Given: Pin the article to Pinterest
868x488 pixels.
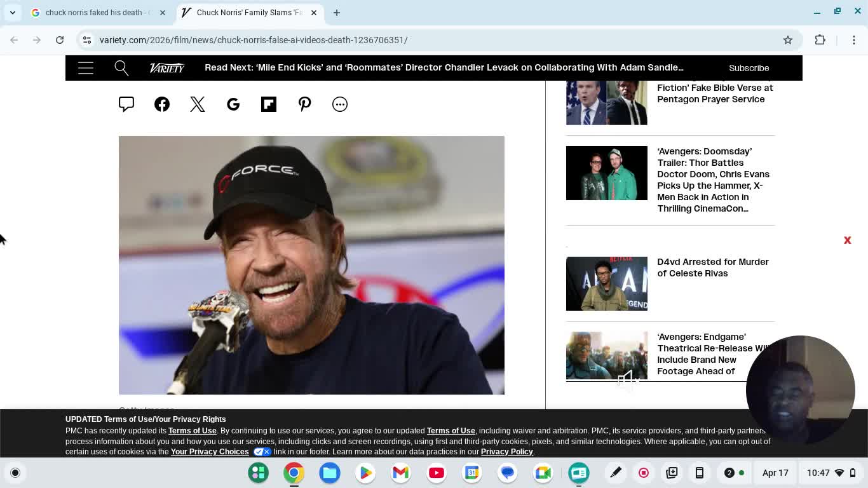Looking at the screenshot, I should click(x=304, y=104).
